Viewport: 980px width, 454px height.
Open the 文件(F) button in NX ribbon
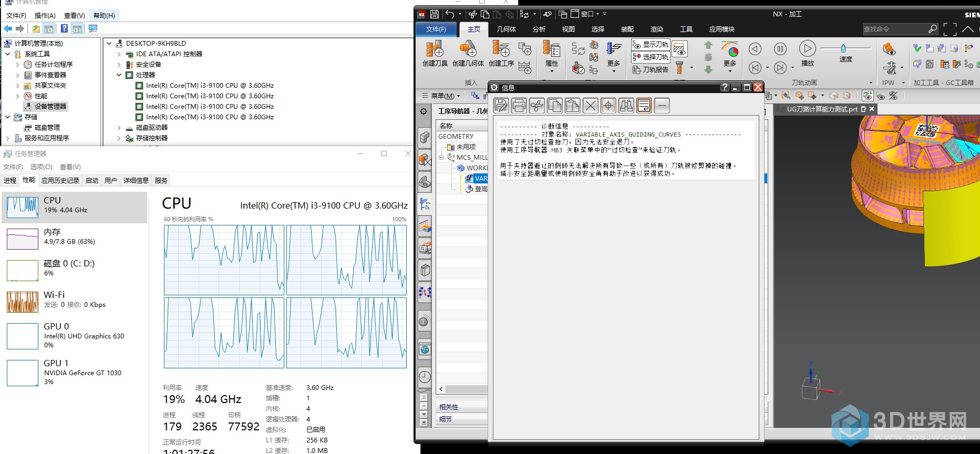click(436, 29)
